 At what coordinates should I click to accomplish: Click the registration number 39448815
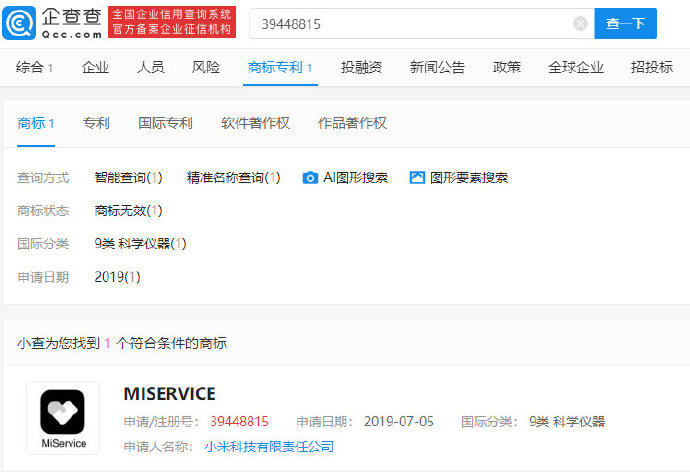point(239,421)
